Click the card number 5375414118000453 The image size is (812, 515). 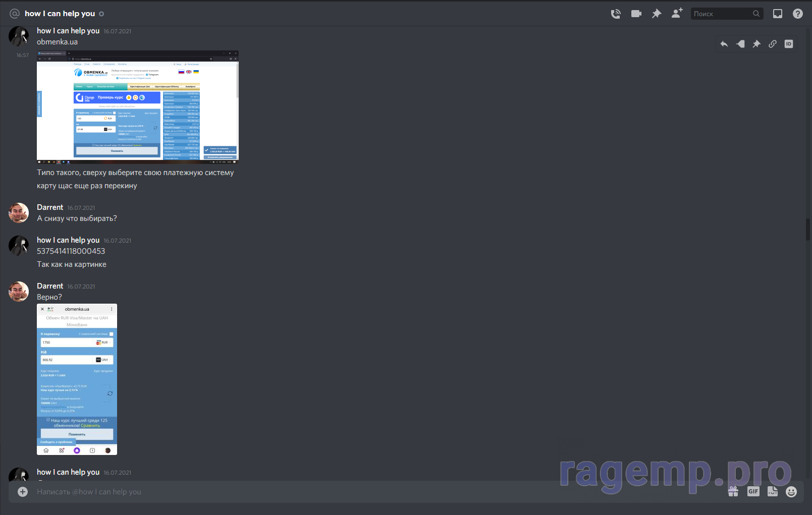[71, 251]
